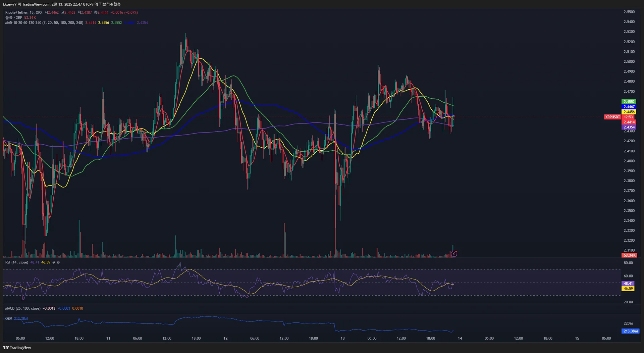Click the 220M OBV axis label
The image size is (644, 353).
(628, 323)
